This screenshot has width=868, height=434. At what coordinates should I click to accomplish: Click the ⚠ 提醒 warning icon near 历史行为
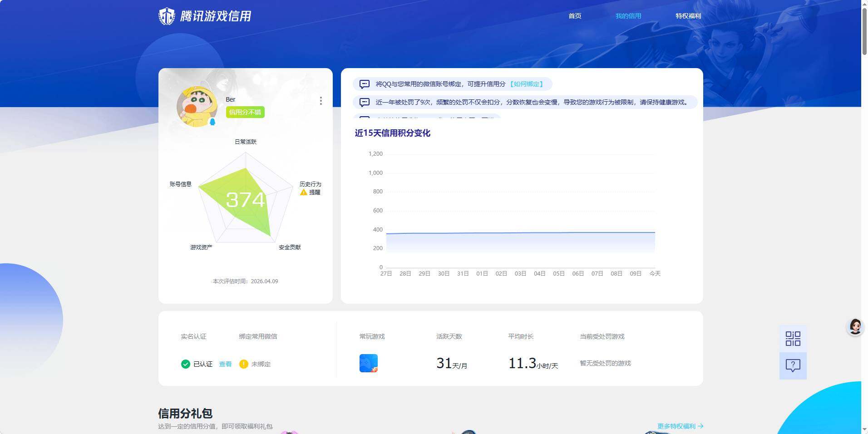303,192
